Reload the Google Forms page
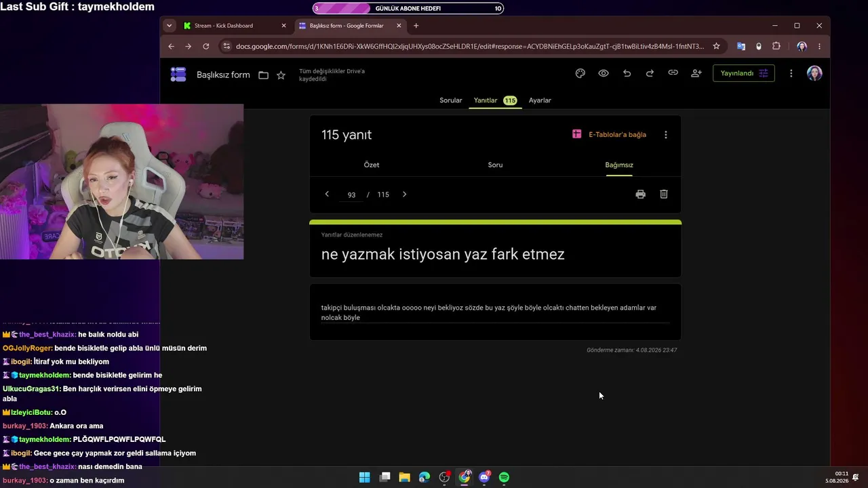This screenshot has height=488, width=868. coord(206,46)
